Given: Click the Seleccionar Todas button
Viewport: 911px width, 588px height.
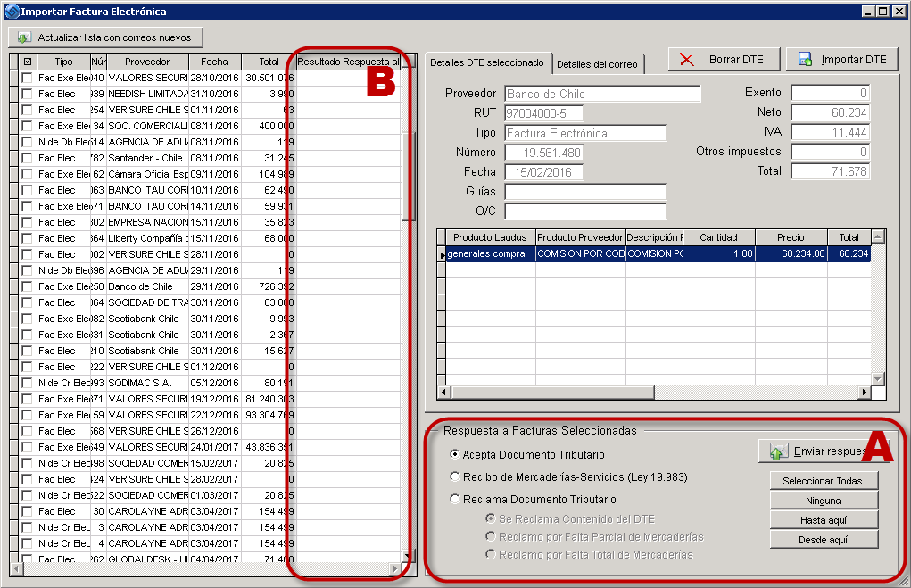Looking at the screenshot, I should (x=824, y=481).
